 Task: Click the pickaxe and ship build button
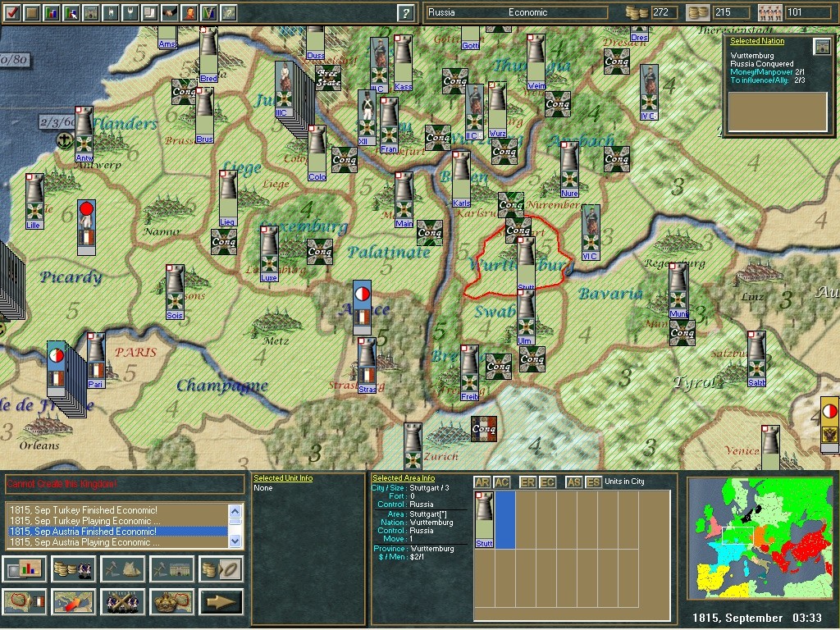click(123, 569)
